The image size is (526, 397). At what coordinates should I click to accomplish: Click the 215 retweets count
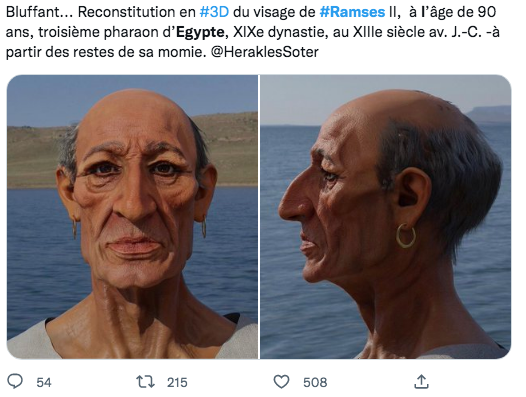pos(177,383)
